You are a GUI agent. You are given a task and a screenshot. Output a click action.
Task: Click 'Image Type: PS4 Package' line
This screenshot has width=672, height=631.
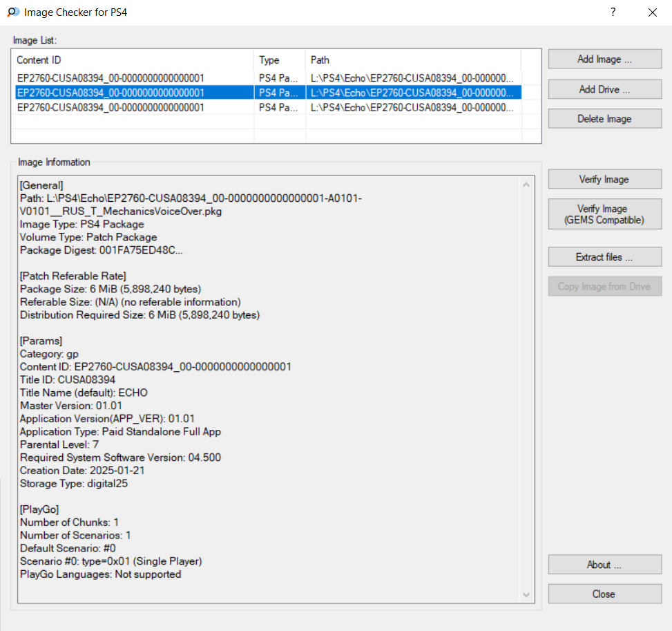click(82, 225)
